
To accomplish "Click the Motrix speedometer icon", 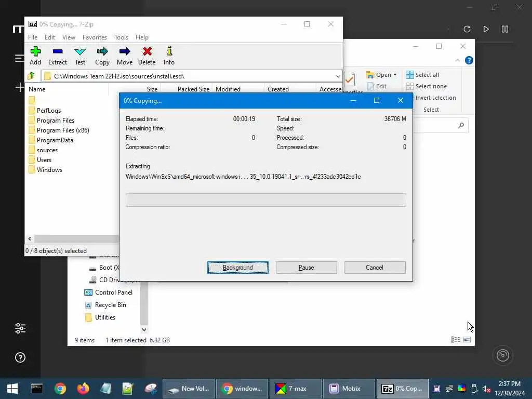I will (x=502, y=355).
